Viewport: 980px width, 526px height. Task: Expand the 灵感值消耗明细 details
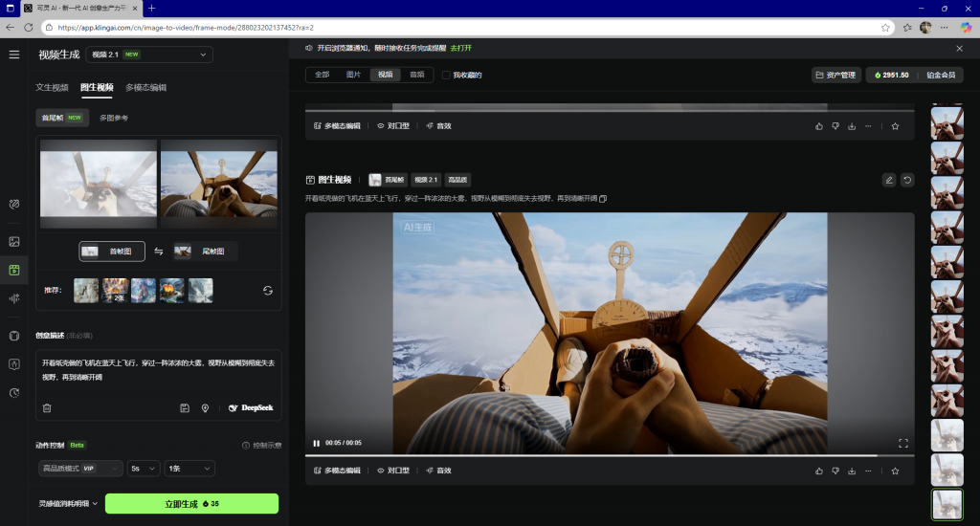pyautogui.click(x=68, y=503)
